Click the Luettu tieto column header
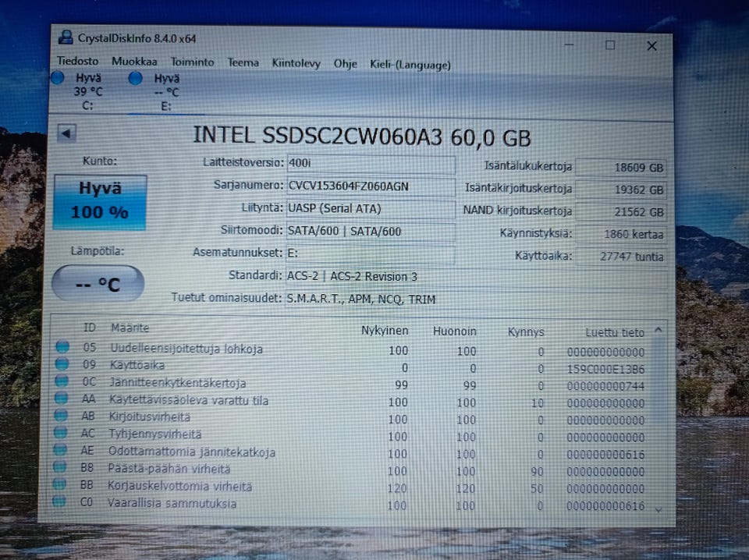The width and height of the screenshot is (749, 560). pyautogui.click(x=615, y=332)
